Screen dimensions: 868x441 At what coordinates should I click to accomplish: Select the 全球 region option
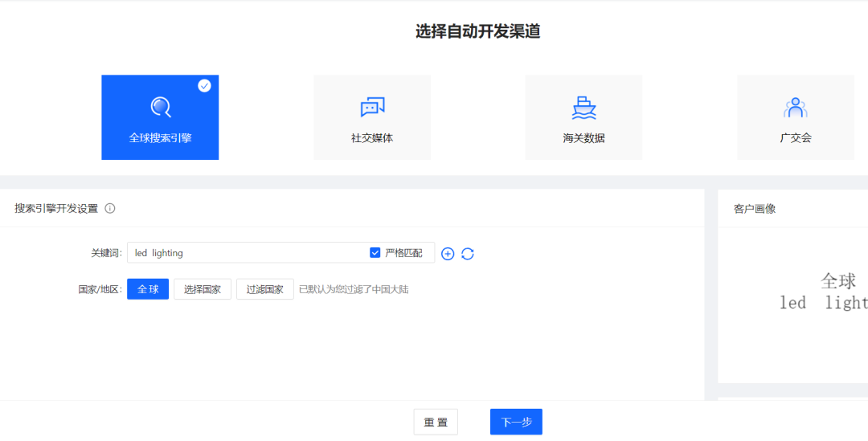coord(148,289)
